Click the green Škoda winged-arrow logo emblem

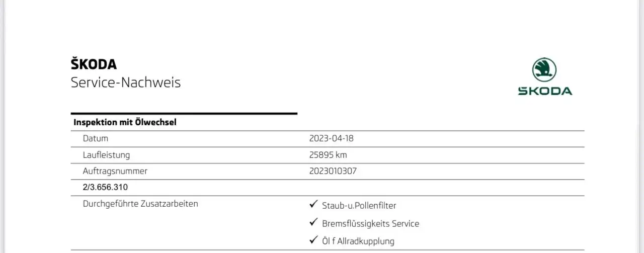point(544,69)
